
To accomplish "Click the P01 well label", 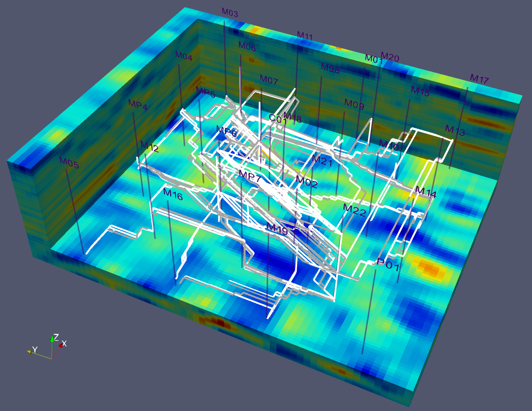I will point(388,265).
